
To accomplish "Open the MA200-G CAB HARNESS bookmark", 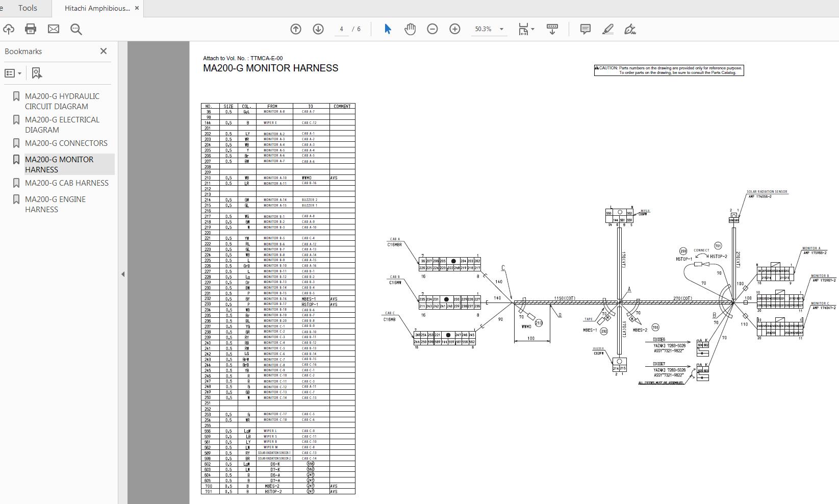I will (66, 183).
